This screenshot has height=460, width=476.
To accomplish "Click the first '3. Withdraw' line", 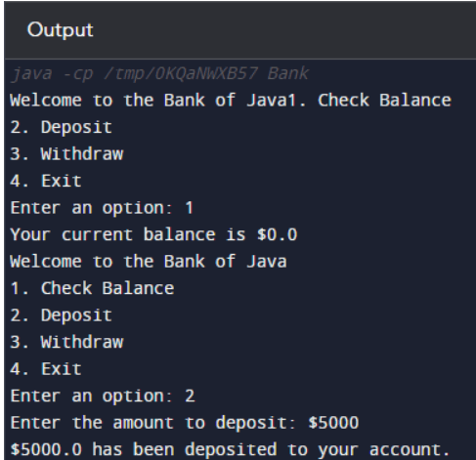I will [66, 153].
